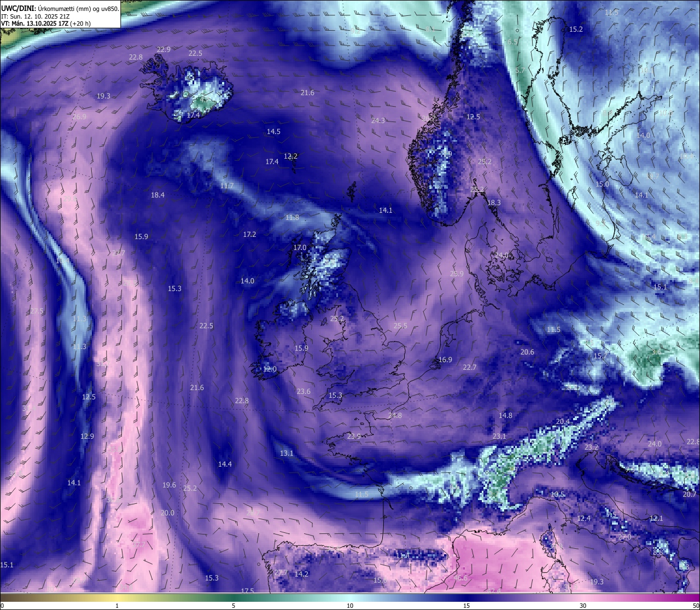Click the 5 tick label on the scale

[234, 606]
